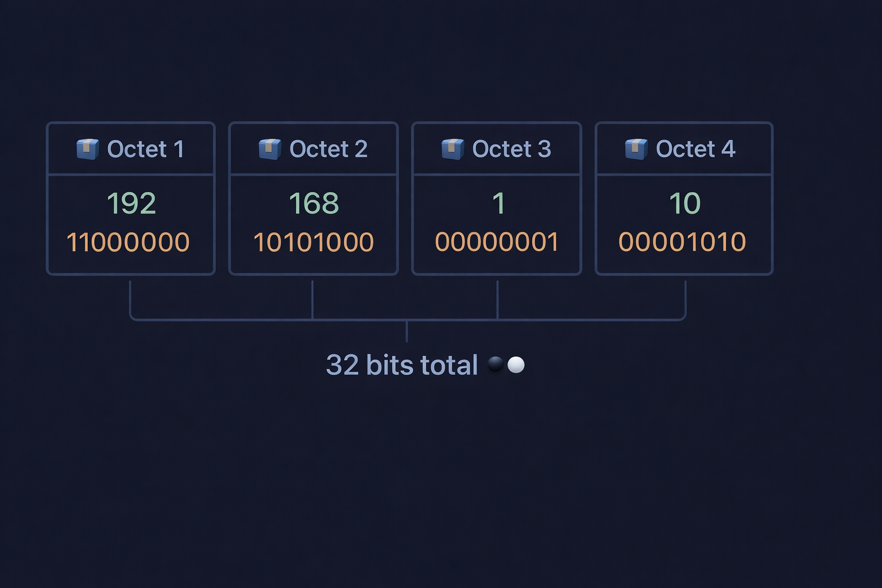Image resolution: width=882 pixels, height=588 pixels.
Task: Select the decimal value 168
Action: [x=314, y=203]
